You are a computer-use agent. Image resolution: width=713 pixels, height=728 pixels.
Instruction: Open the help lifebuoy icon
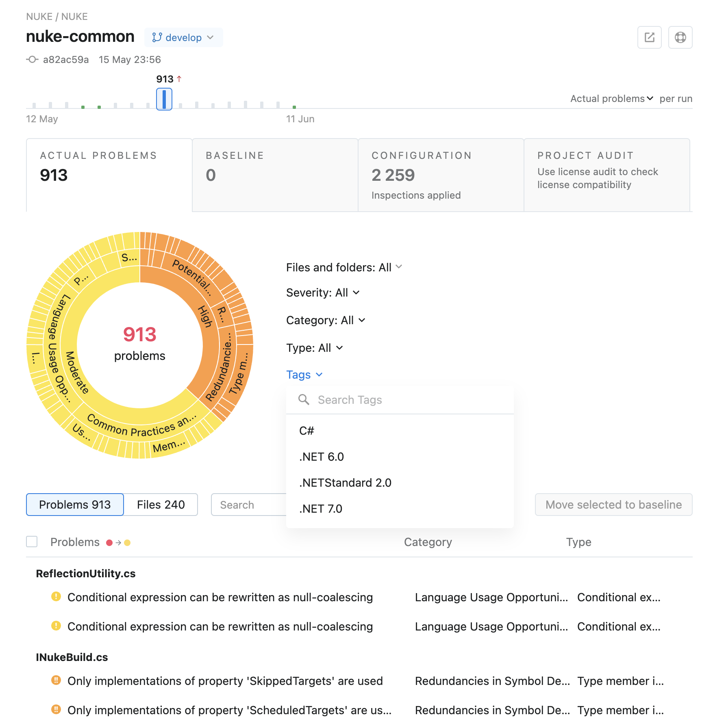680,37
